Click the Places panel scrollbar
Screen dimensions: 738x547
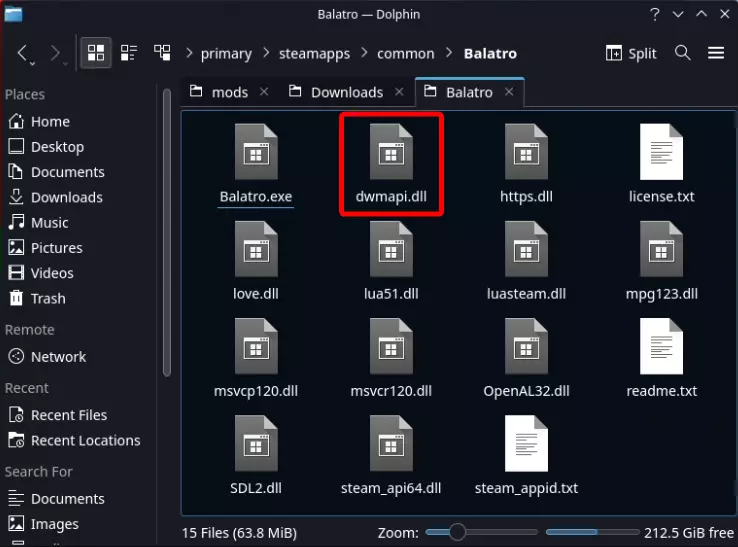167,233
